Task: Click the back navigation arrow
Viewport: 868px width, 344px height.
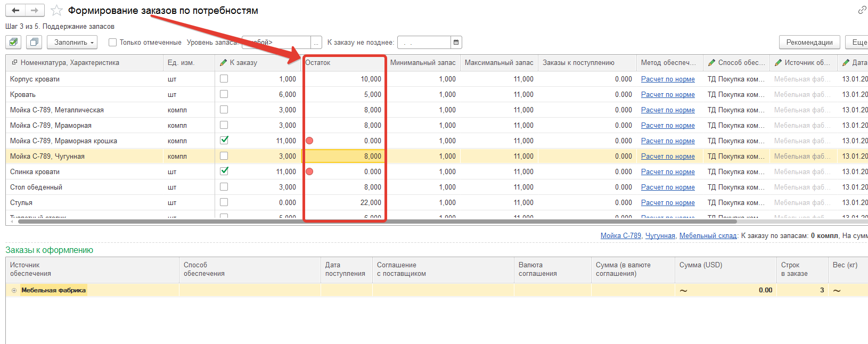Action: pyautogui.click(x=15, y=10)
